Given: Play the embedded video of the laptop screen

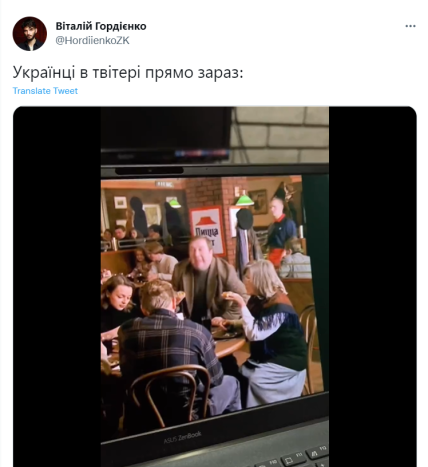Looking at the screenshot, I should pos(215,287).
